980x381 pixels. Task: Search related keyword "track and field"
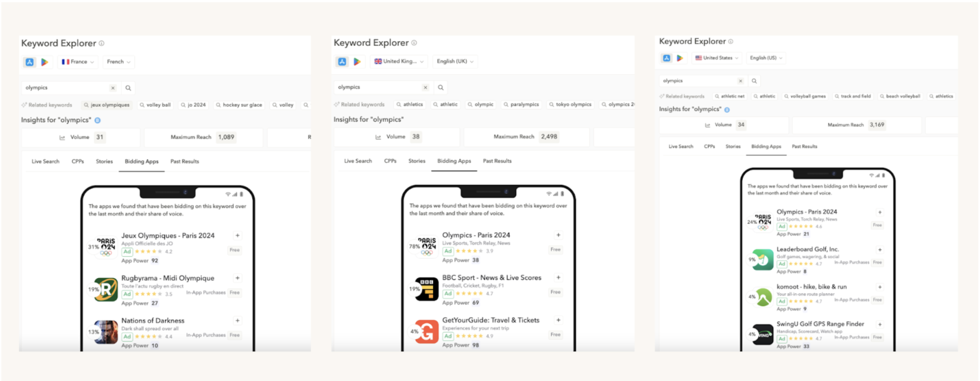tap(853, 96)
